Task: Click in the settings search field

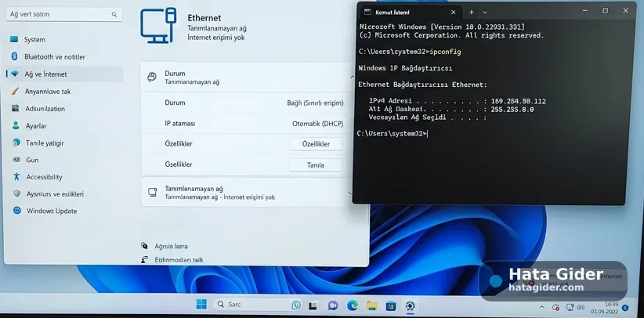Action: click(64, 14)
